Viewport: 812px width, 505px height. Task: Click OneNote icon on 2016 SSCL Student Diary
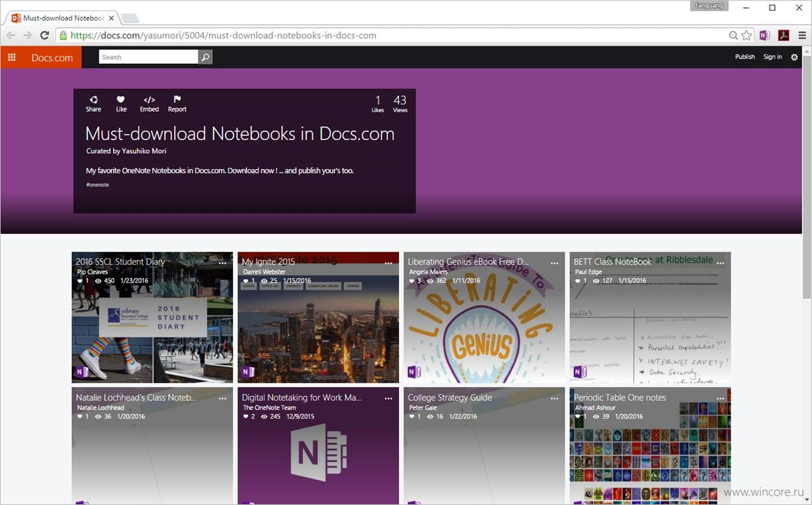[82, 372]
